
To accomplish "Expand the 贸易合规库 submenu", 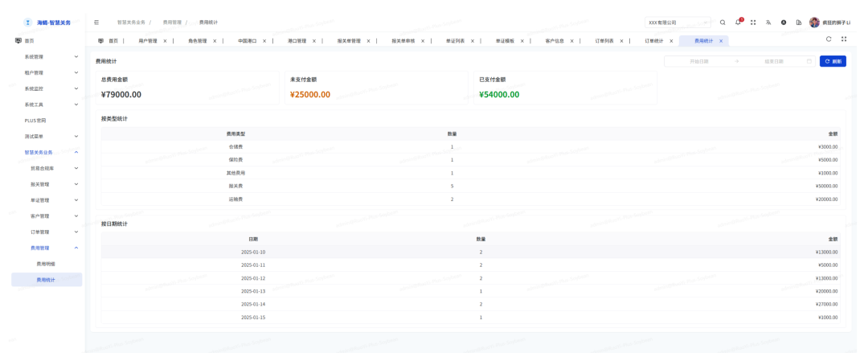I will point(47,168).
